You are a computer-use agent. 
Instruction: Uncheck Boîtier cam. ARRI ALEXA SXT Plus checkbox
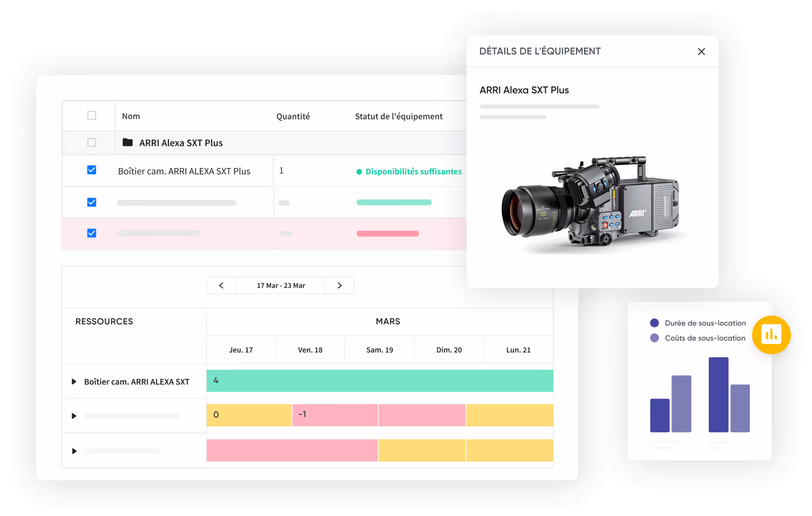[92, 170]
